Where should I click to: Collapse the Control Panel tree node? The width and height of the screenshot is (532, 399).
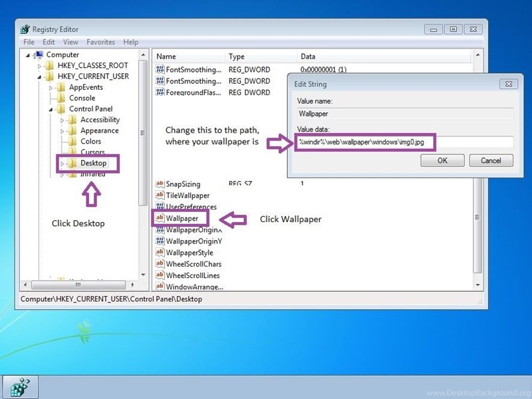(x=52, y=109)
